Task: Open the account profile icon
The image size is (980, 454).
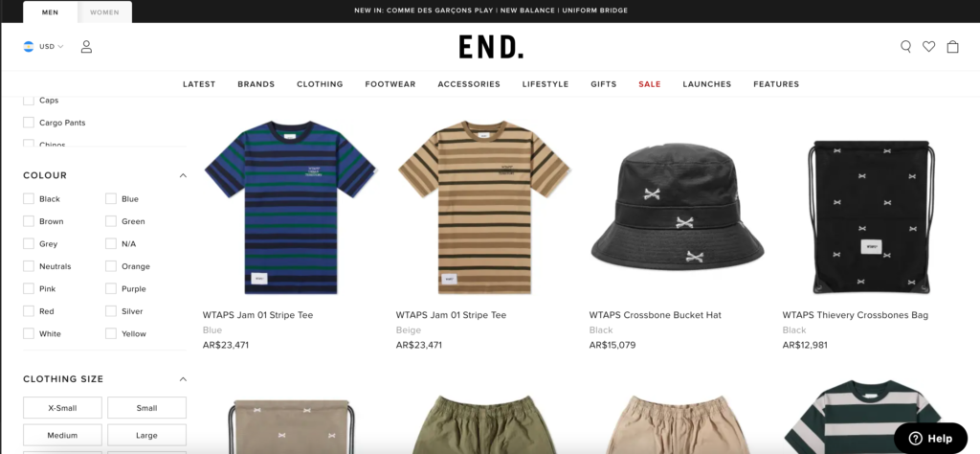Action: pos(86,46)
